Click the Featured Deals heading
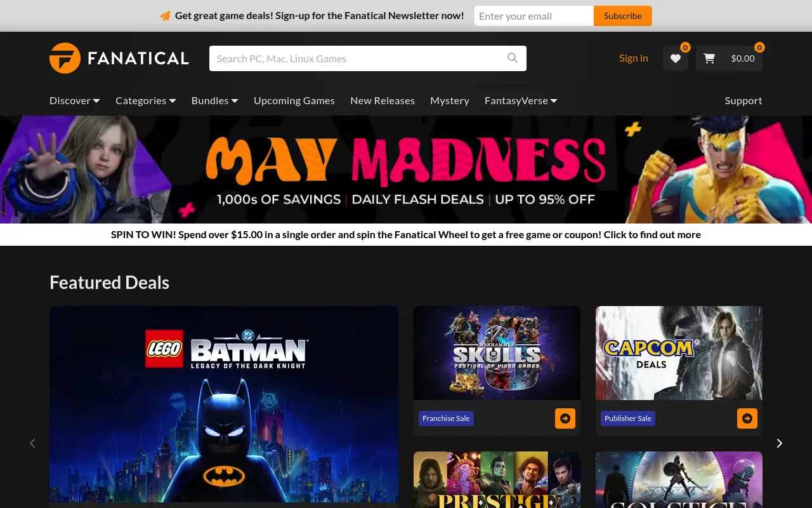This screenshot has height=508, width=812. coord(110,283)
